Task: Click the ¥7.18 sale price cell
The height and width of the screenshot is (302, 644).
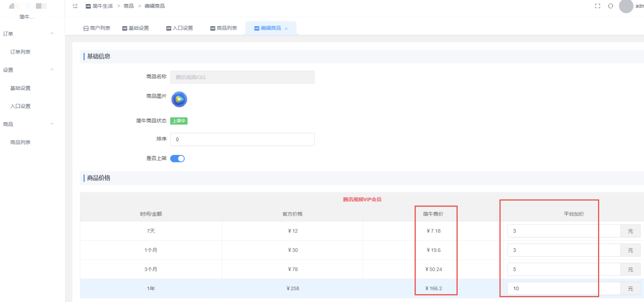Action: point(434,231)
